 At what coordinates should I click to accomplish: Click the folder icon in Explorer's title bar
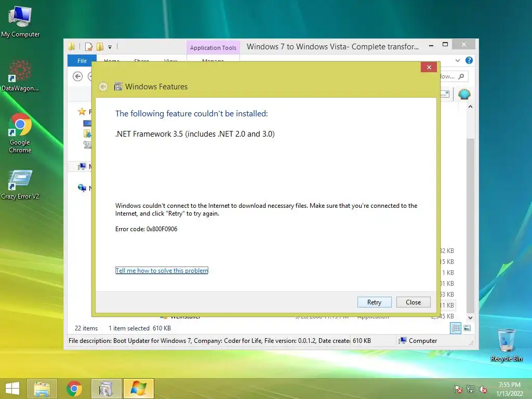coord(72,46)
